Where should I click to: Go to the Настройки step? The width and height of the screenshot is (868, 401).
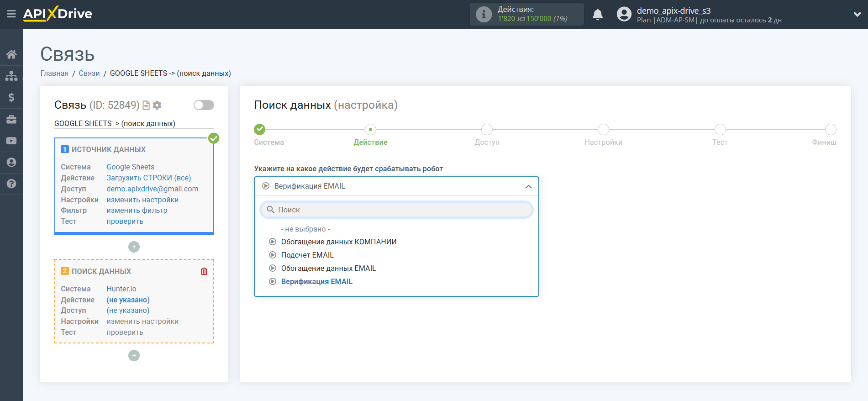coord(603,129)
